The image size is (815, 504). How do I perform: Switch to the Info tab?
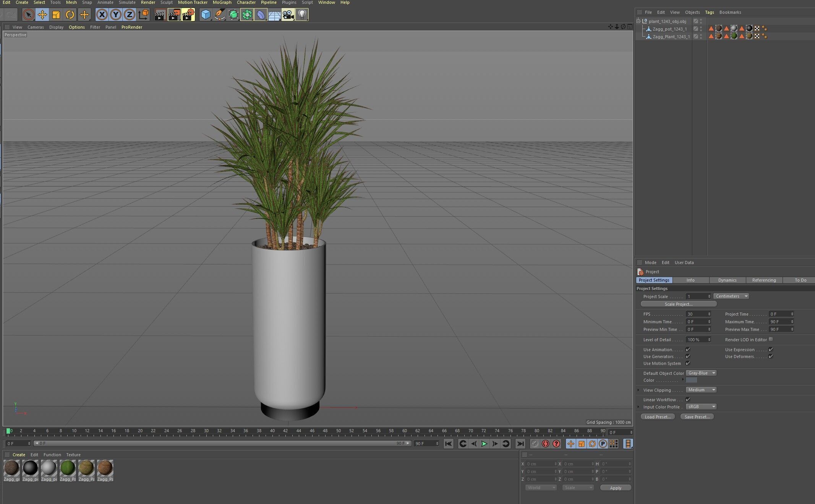(x=690, y=280)
